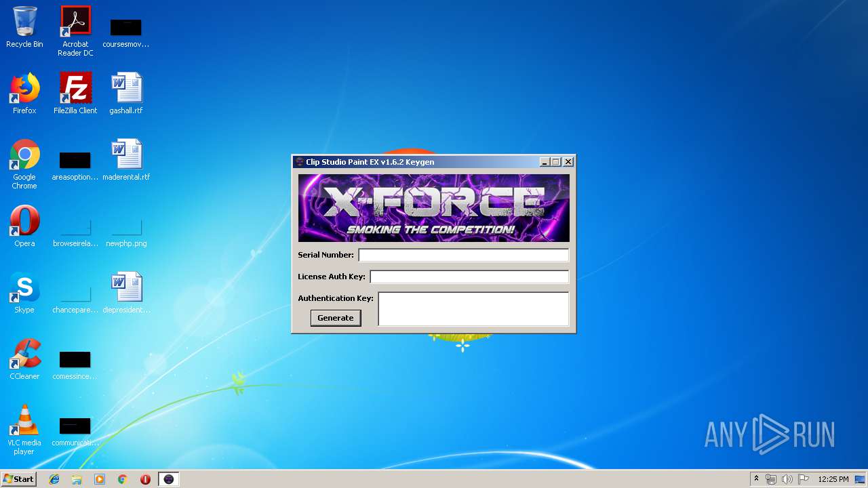This screenshot has height=488, width=868.
Task: Click the Generate button in keygen
Action: (336, 318)
